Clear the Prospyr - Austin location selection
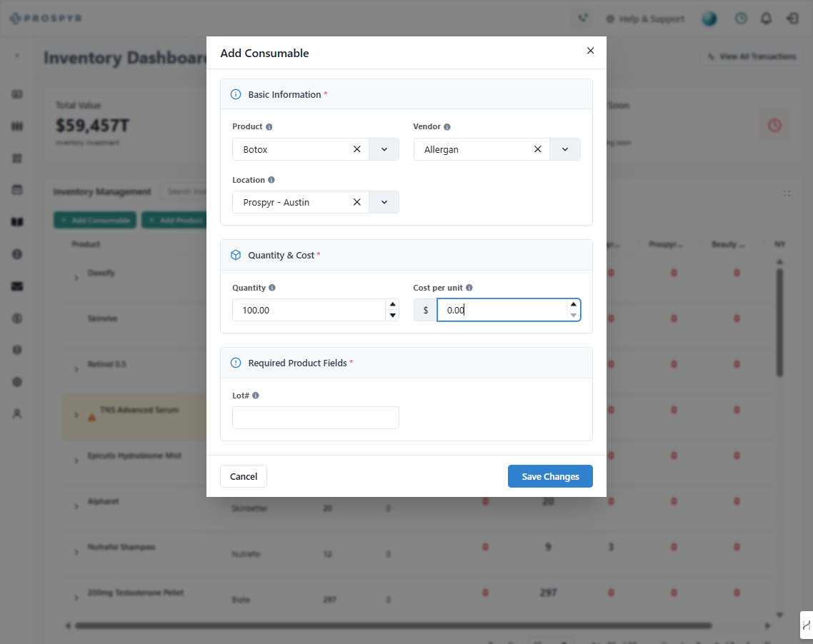The height and width of the screenshot is (644, 813). 356,202
